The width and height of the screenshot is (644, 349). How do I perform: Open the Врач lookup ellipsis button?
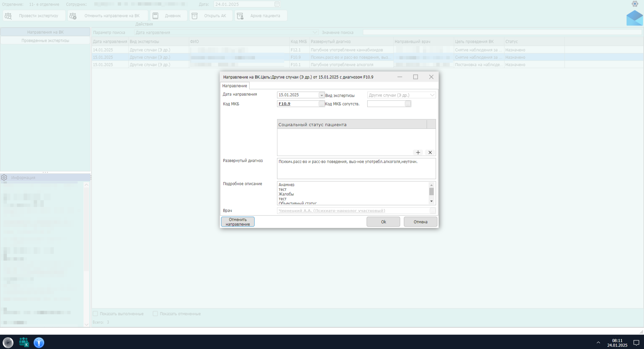(x=433, y=211)
